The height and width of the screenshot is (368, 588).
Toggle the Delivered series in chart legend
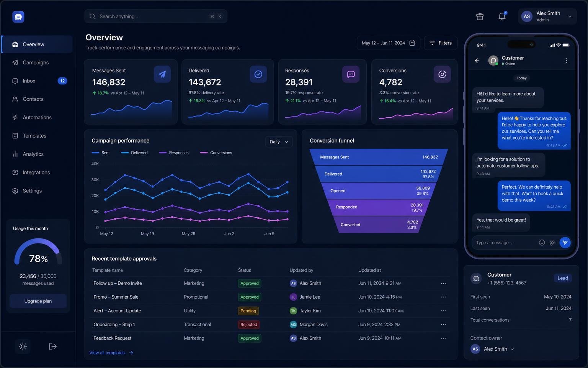(x=134, y=153)
